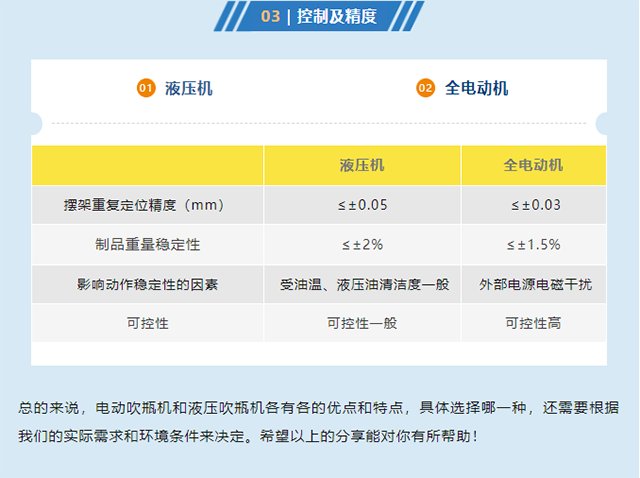Click the yellow 全电动机 column header
The height and width of the screenshot is (478, 640).
[x=533, y=165]
